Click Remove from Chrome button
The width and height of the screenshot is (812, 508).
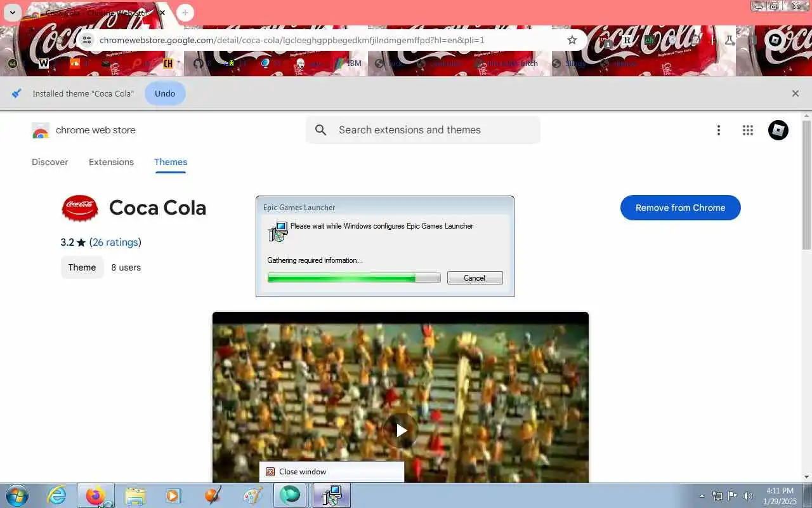[680, 208]
